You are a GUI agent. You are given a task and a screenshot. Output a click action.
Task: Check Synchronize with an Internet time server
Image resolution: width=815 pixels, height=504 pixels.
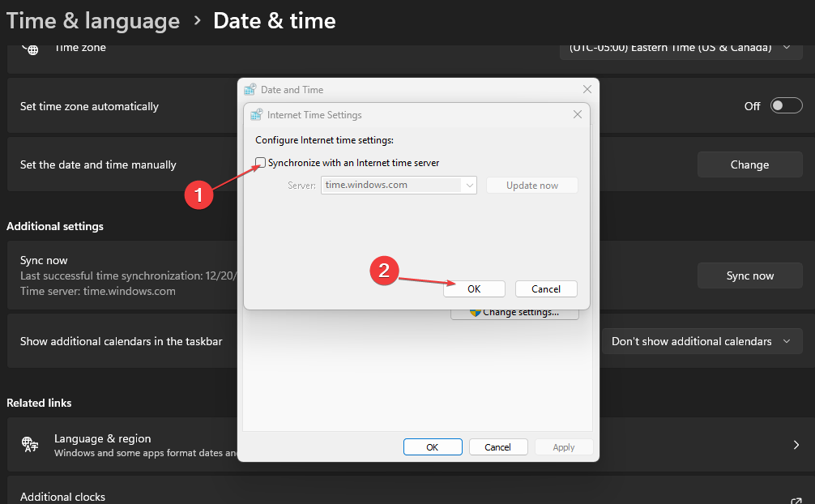click(260, 162)
